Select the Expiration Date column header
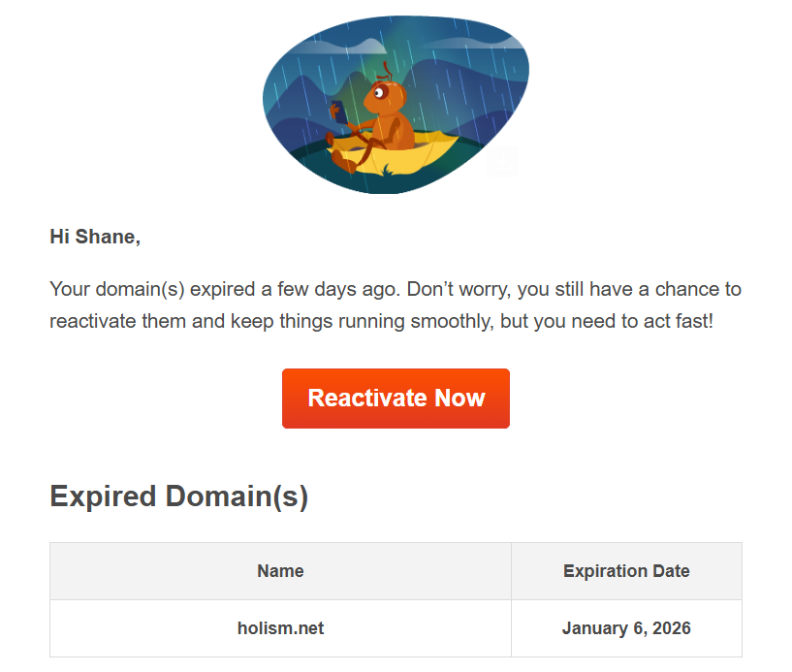Screen dimensions: 792x672 click(626, 571)
